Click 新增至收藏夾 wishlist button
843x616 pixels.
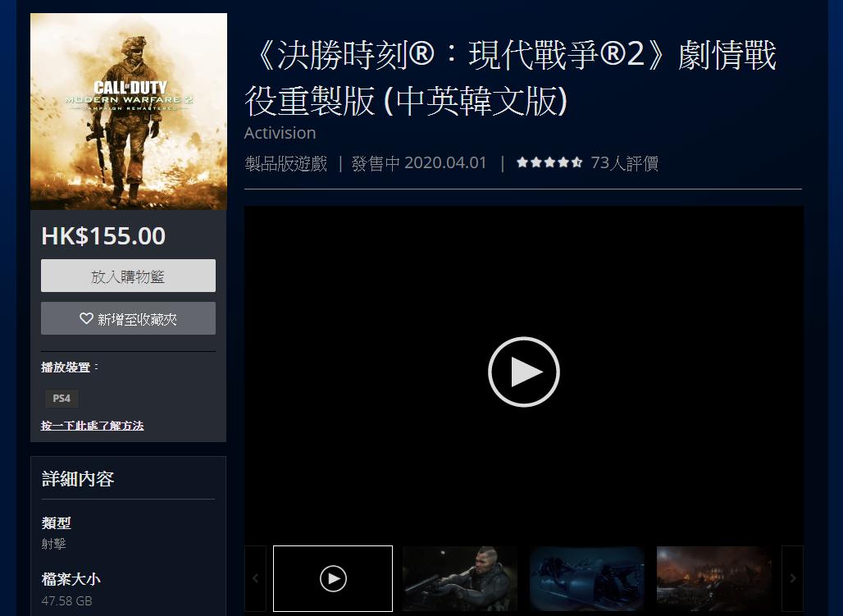128,318
